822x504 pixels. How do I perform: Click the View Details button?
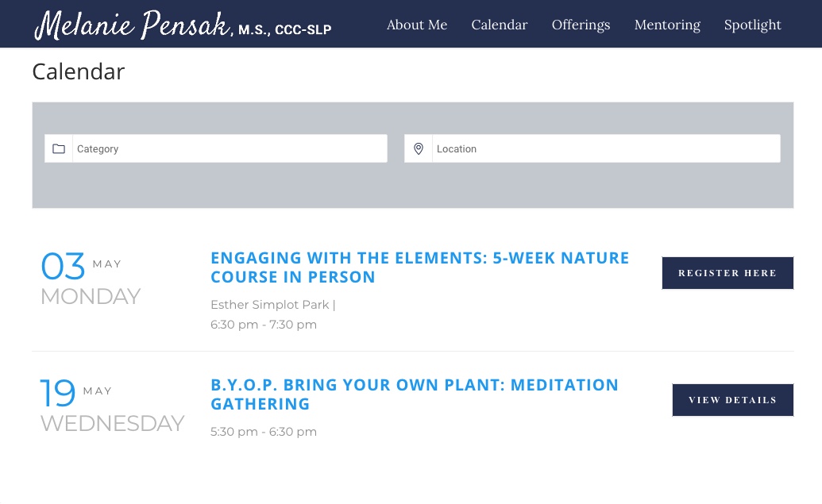(x=733, y=400)
